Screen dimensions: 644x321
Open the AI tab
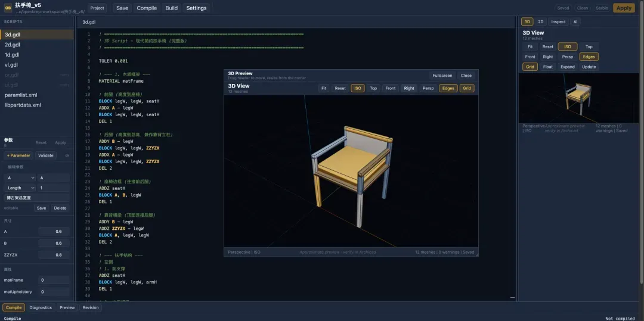tap(575, 21)
